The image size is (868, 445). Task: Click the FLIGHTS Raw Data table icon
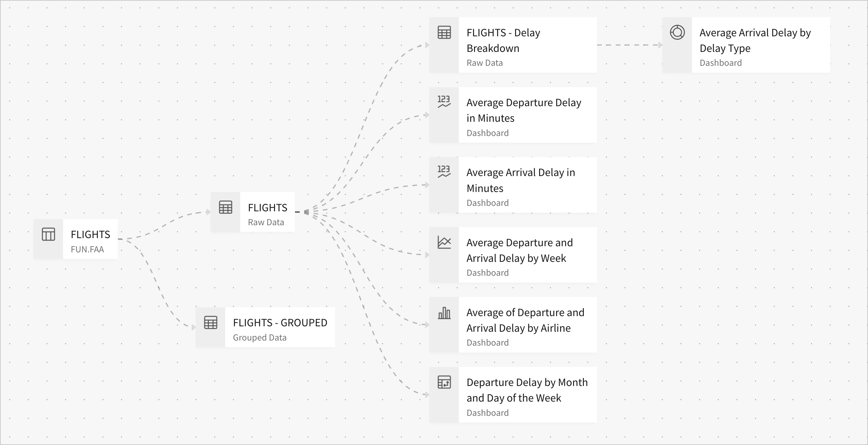pos(225,207)
